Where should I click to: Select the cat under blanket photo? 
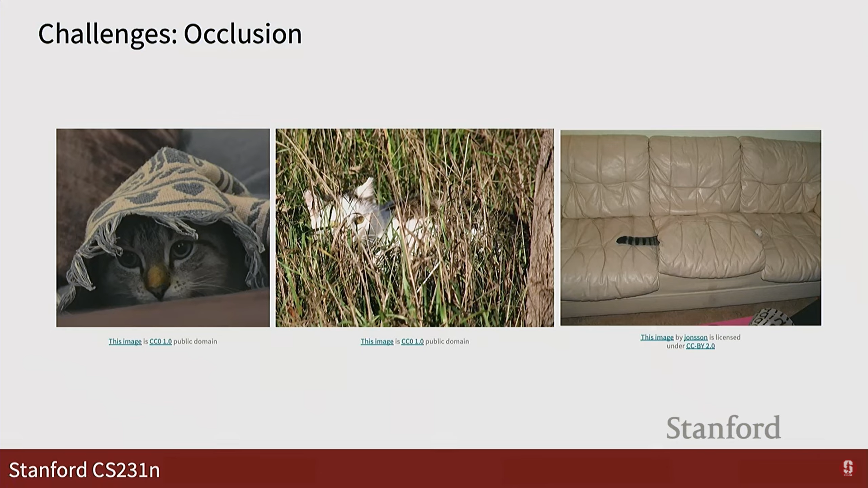click(163, 227)
